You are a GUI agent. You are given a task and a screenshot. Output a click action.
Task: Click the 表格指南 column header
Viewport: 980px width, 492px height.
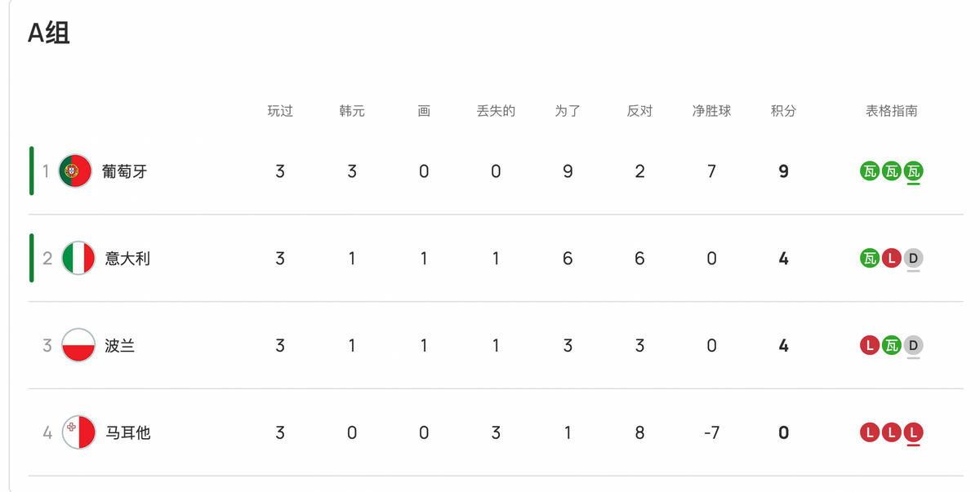[892, 111]
